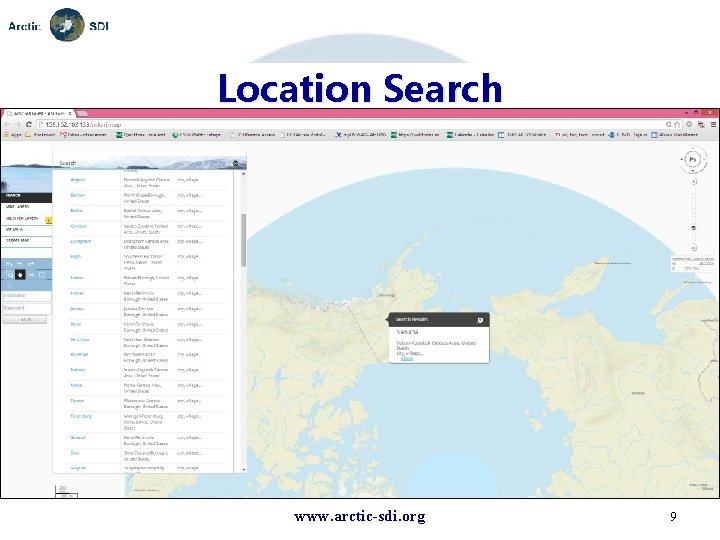The image size is (720, 540).
Task: Select Kotzebue in search results
Action: tap(79, 354)
